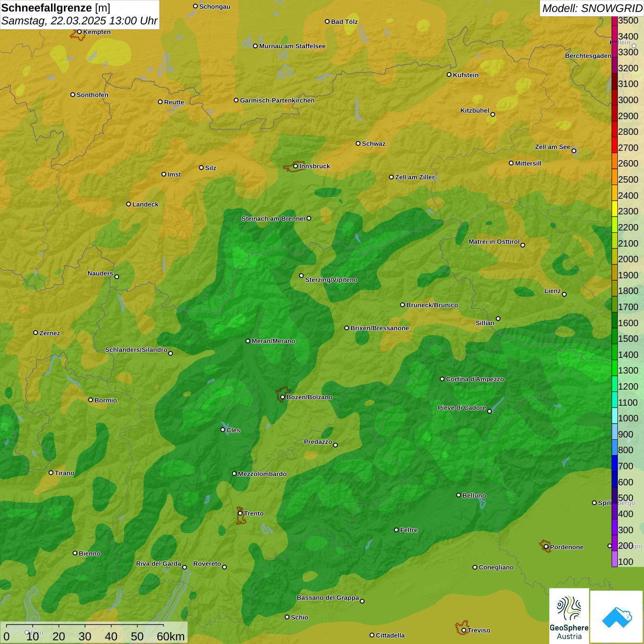The height and width of the screenshot is (644, 644).
Task: Click the 'Pieve di Cadore' label
Action: [462, 408]
